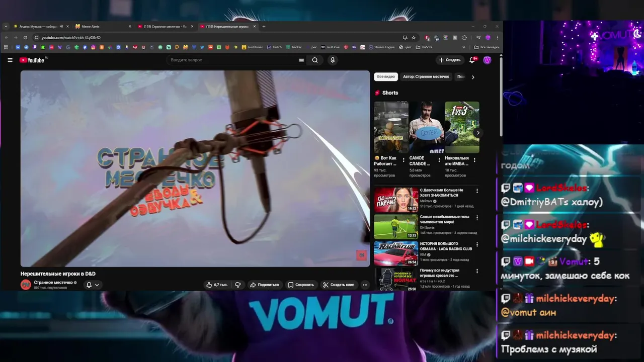Open the Вот Как Работает short
644x362 pixels.
391,127
